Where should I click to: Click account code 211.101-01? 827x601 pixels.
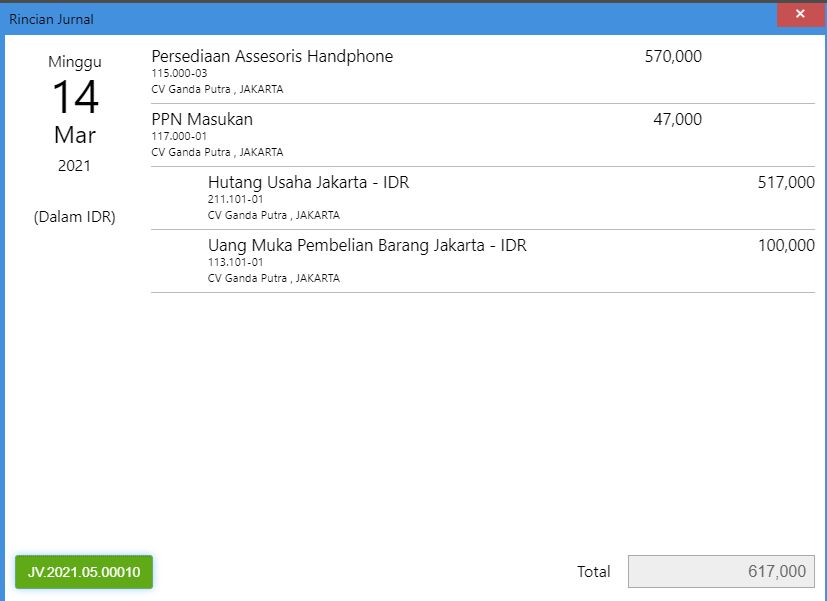click(235, 199)
